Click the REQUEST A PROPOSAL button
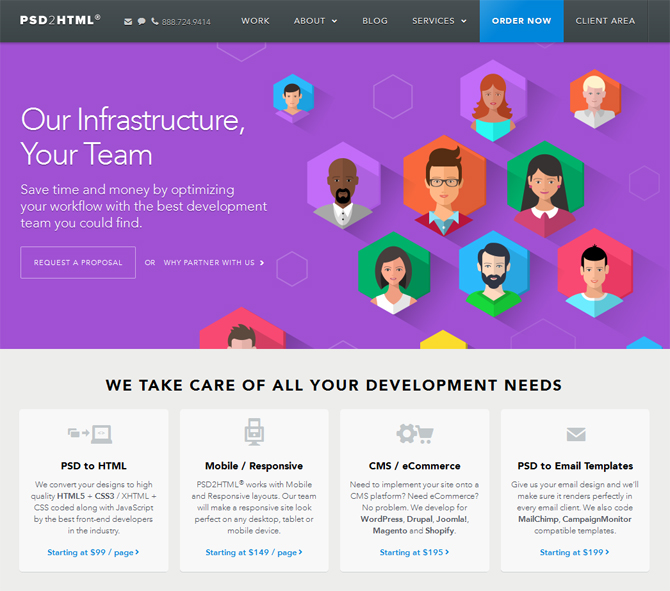The image size is (670, 591). pyautogui.click(x=78, y=262)
